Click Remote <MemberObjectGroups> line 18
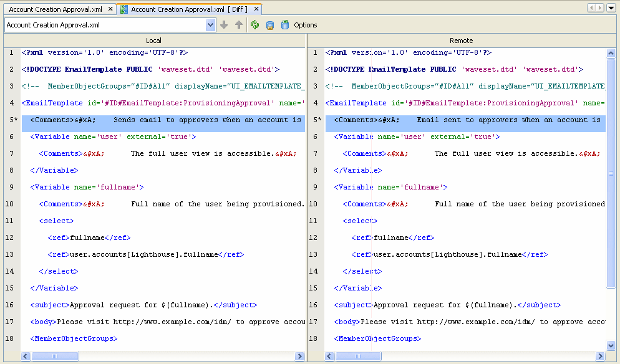This screenshot has width=620, height=364. pos(377,338)
